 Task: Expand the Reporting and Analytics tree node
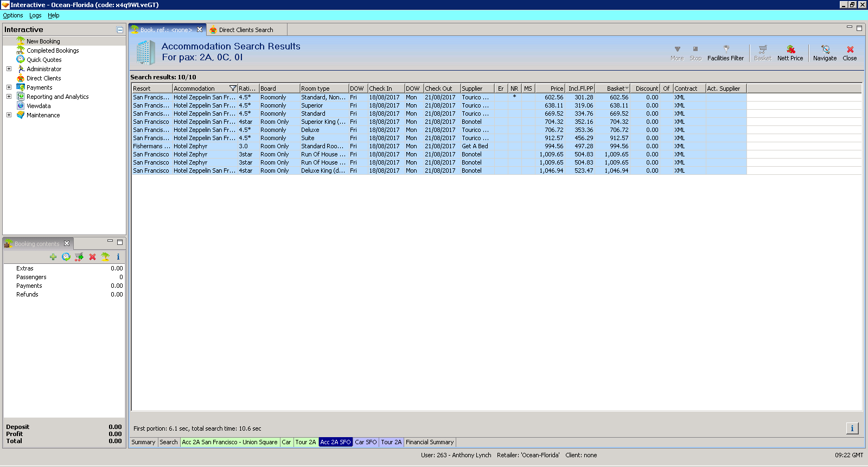pos(9,97)
